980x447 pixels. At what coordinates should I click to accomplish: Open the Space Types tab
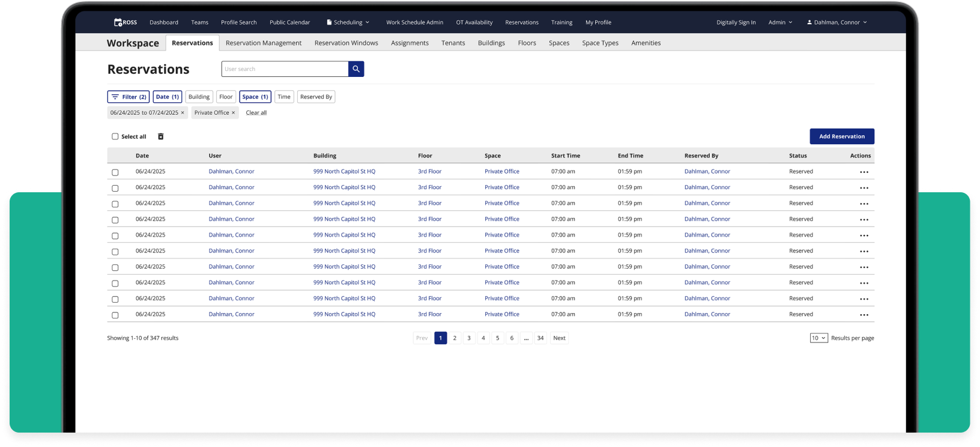[x=600, y=43]
